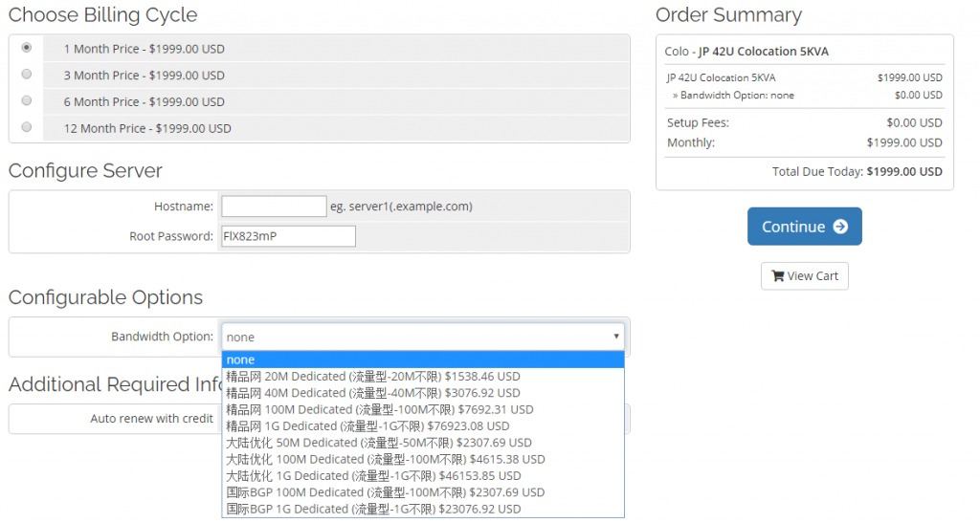The image size is (980, 523).
Task: Select the 6 Month Price radio option
Action: tap(26, 100)
